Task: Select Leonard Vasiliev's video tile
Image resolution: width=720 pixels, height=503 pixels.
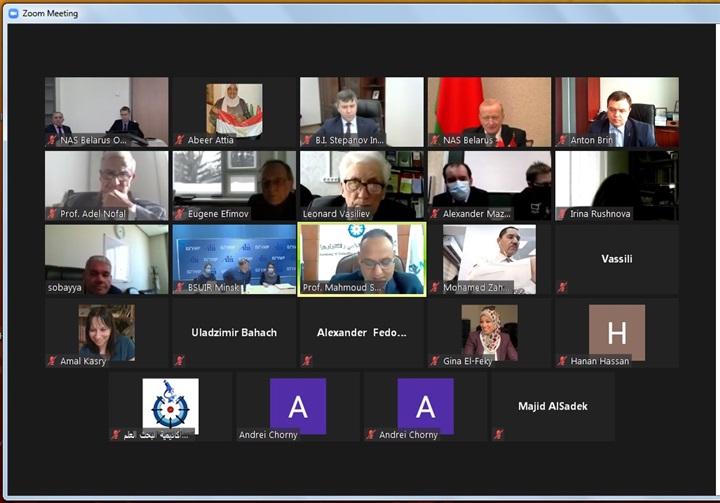Action: tap(362, 185)
